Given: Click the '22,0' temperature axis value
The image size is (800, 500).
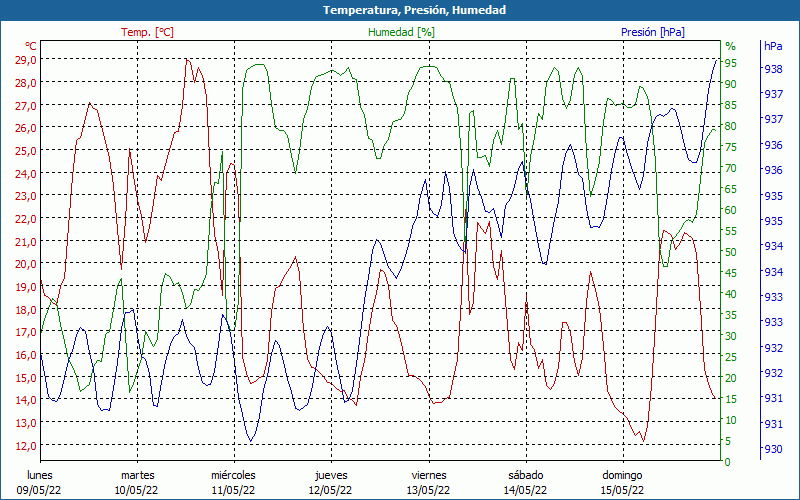Looking at the screenshot, I should pos(26,219).
